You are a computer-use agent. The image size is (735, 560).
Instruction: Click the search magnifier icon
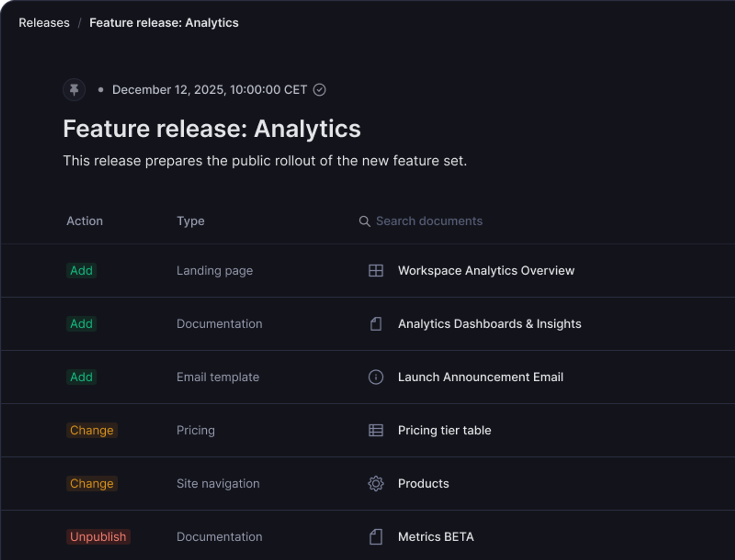pyautogui.click(x=364, y=221)
